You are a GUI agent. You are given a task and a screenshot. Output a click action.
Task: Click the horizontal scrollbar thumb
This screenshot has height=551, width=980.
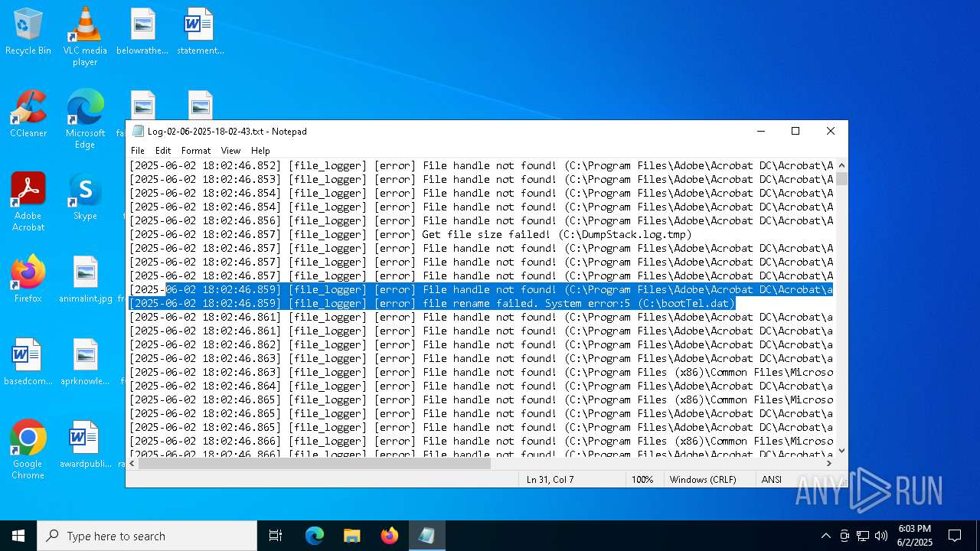click(x=315, y=463)
